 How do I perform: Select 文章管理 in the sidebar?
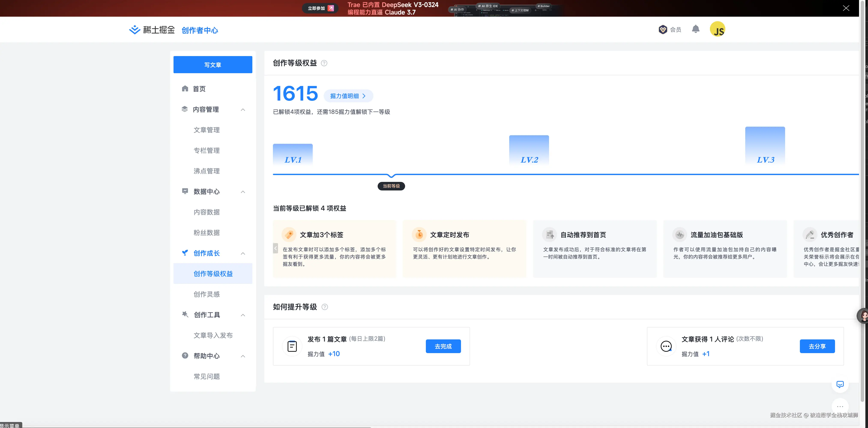point(207,130)
